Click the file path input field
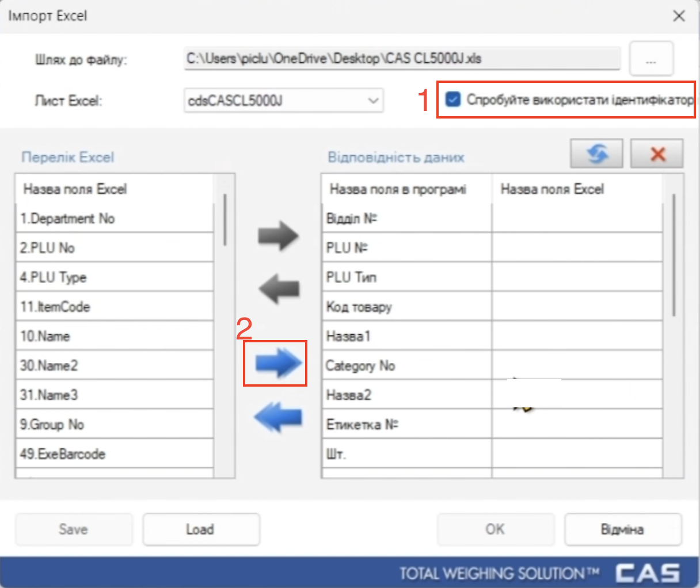The height and width of the screenshot is (588, 700). click(402, 59)
